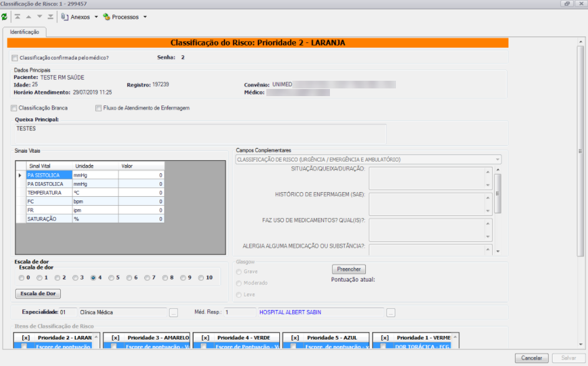Go to the next record
The height and width of the screenshot is (366, 588).
click(x=39, y=17)
